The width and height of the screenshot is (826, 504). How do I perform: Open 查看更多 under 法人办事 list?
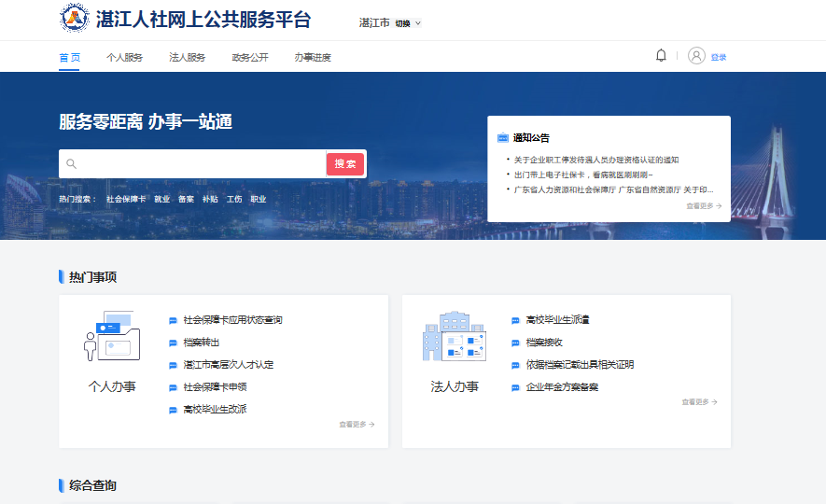pyautogui.click(x=699, y=402)
